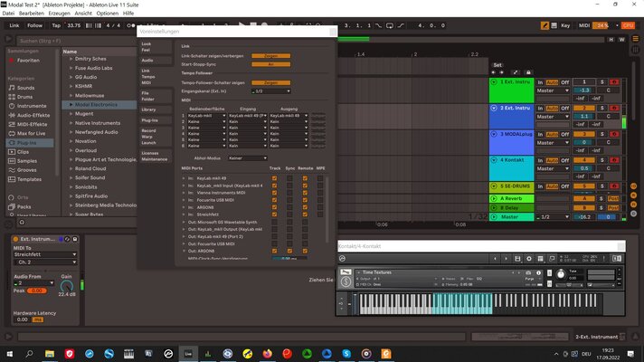Select Templates category in browser
This screenshot has width=644, height=362.
pos(29,179)
